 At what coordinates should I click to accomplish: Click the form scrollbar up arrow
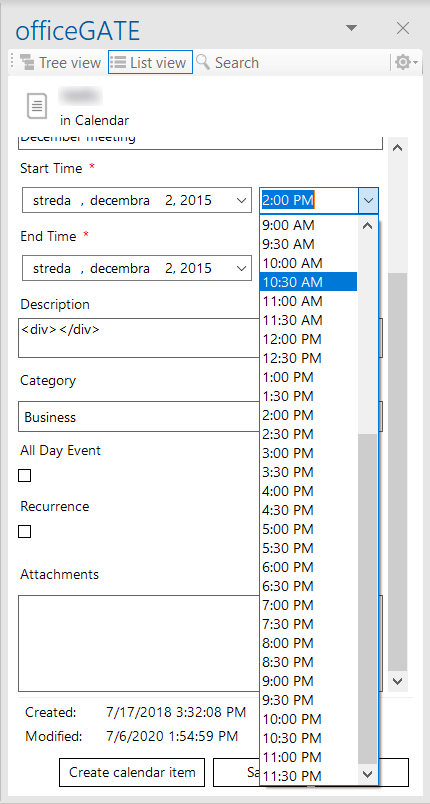click(398, 148)
